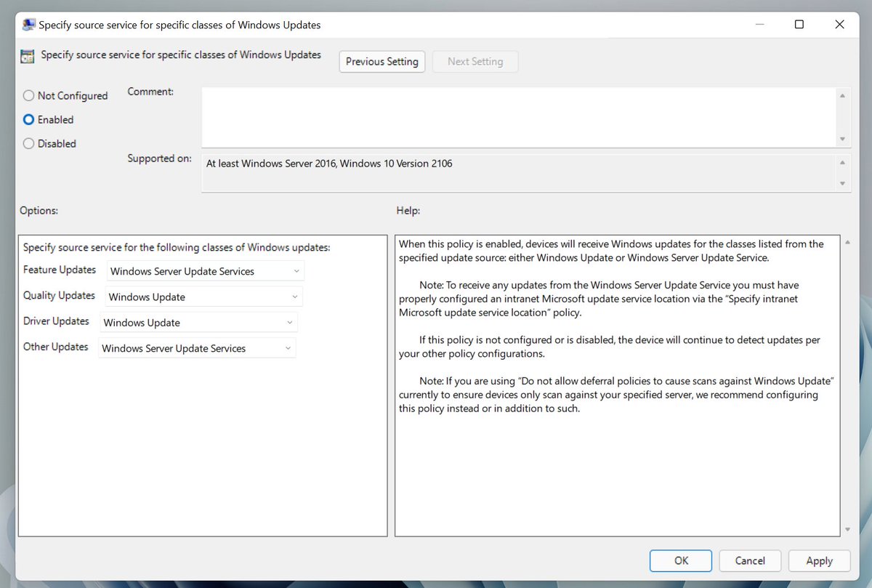Confirm changes with the OK button
Screen dimensions: 872x588
click(681, 560)
